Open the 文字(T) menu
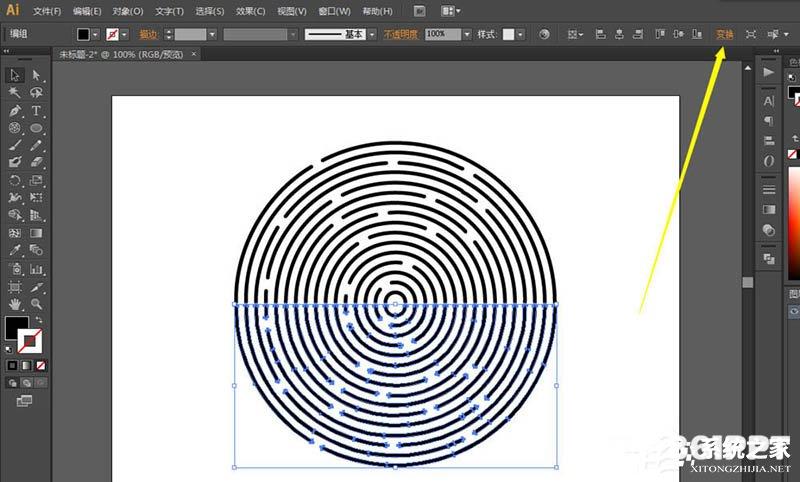This screenshot has height=482, width=800. [169, 11]
